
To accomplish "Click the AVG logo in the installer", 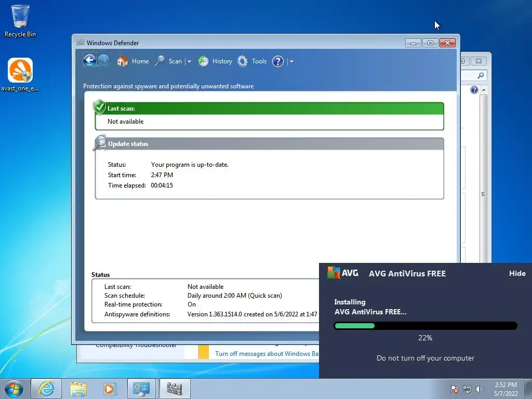I will coord(343,273).
